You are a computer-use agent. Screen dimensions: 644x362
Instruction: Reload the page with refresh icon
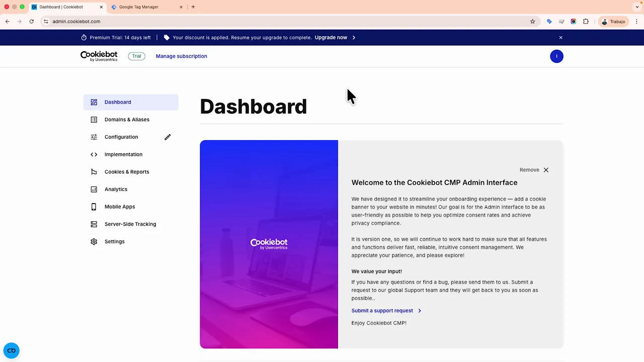[x=31, y=22]
